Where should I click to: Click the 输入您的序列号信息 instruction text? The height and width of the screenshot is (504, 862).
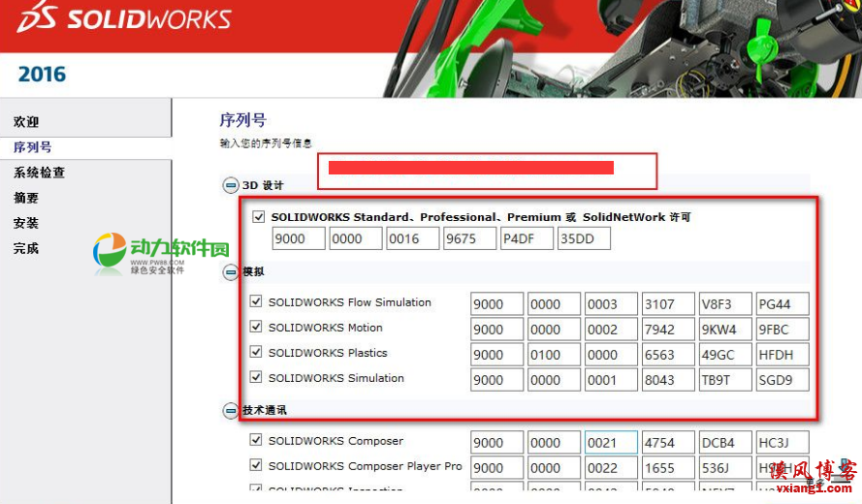tap(266, 143)
